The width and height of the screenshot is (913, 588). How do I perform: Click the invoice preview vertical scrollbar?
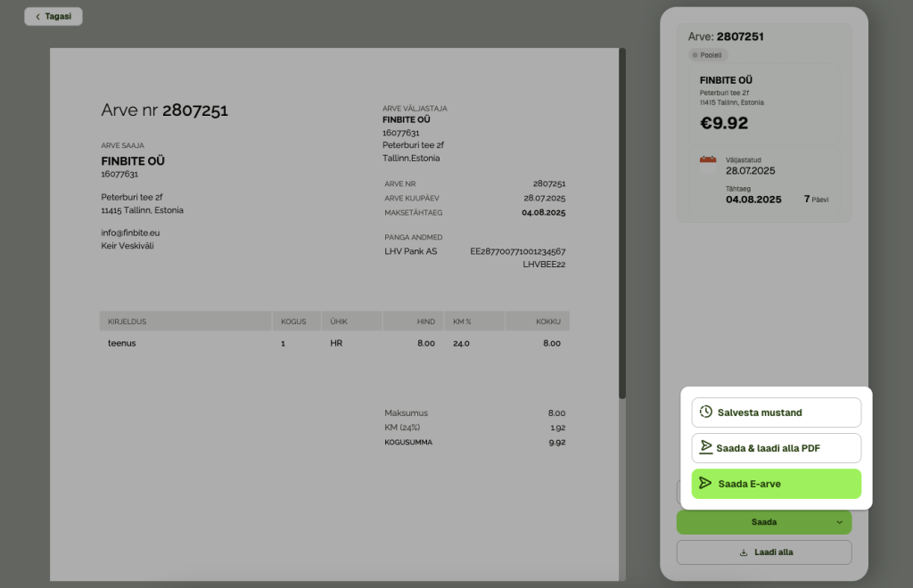tap(621, 224)
